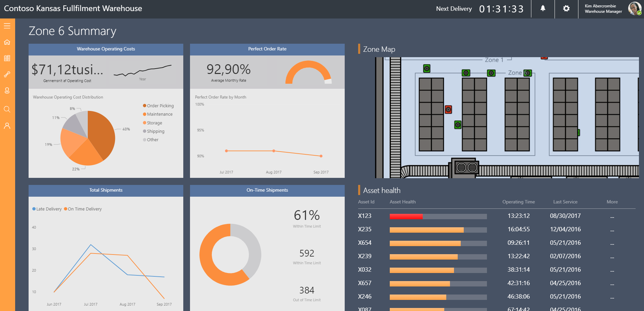The image size is (644, 311).
Task: Open more options for asset X239
Action: (612, 257)
